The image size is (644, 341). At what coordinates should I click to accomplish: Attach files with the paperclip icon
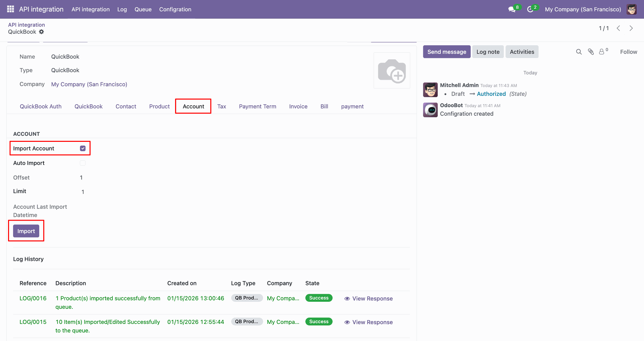(591, 52)
